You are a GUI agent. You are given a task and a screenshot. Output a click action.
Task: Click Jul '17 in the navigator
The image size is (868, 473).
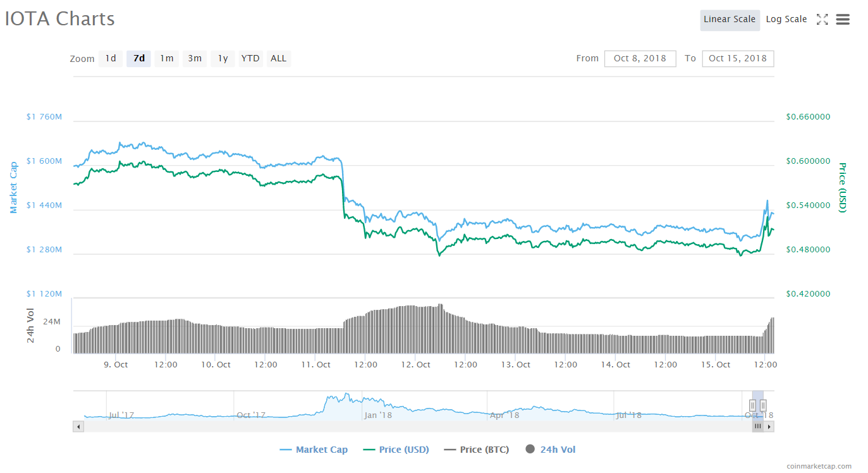click(121, 415)
